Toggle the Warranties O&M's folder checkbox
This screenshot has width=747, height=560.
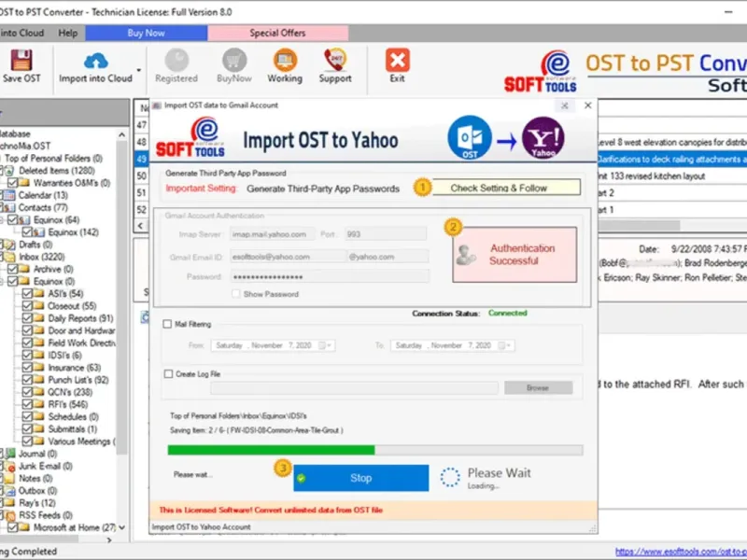(x=13, y=183)
